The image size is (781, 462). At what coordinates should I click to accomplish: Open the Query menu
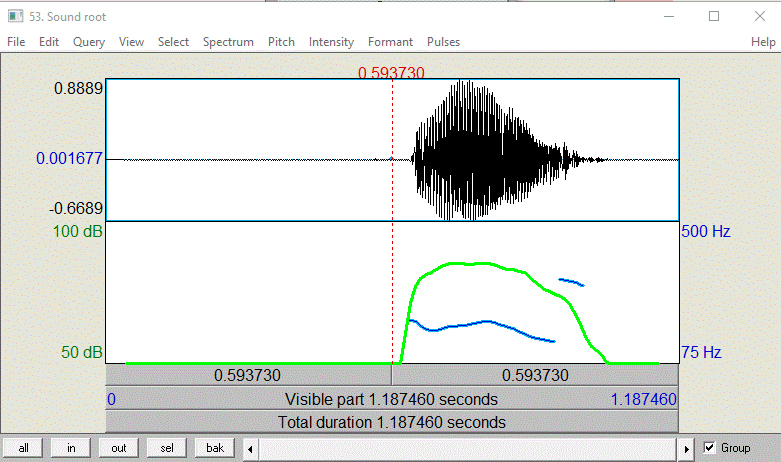click(89, 42)
